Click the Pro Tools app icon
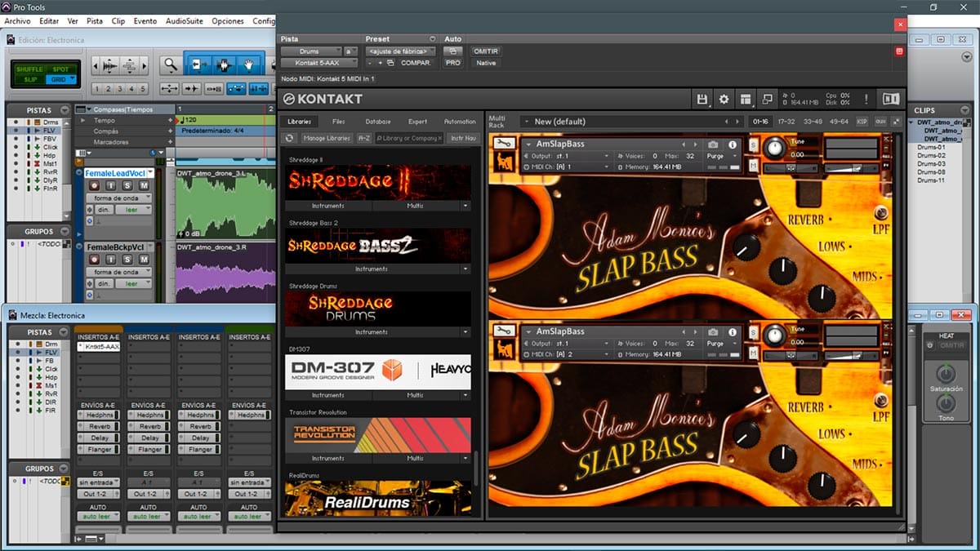Viewport: 980px width, 551px height. 7,7
